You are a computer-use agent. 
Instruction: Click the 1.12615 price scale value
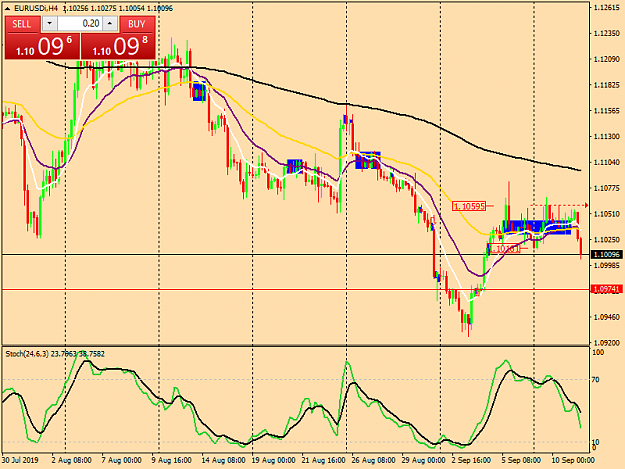[607, 8]
